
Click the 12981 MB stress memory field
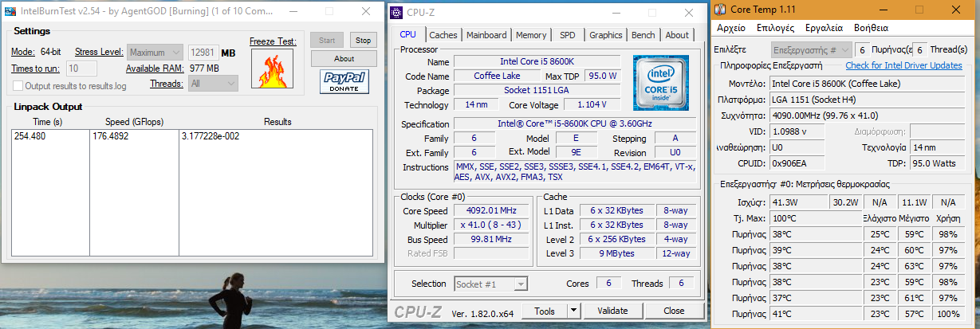click(203, 53)
